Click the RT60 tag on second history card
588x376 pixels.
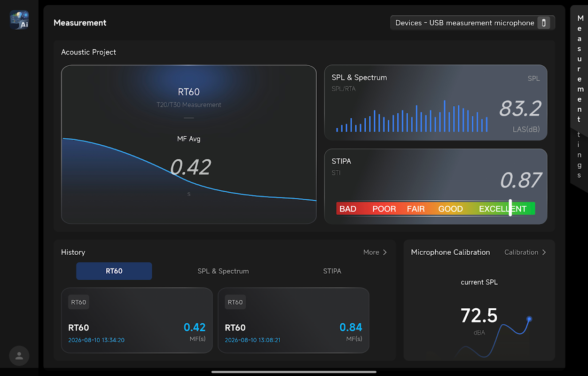(x=235, y=302)
